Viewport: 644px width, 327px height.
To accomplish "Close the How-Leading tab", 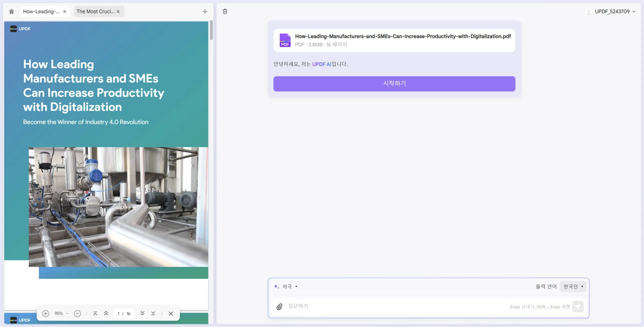I will 65,12.
